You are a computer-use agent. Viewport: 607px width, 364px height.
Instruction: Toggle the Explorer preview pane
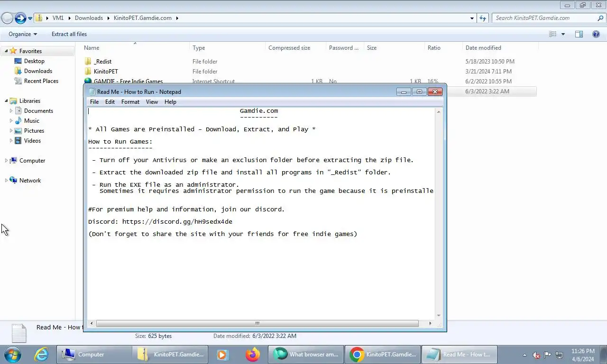(x=579, y=34)
